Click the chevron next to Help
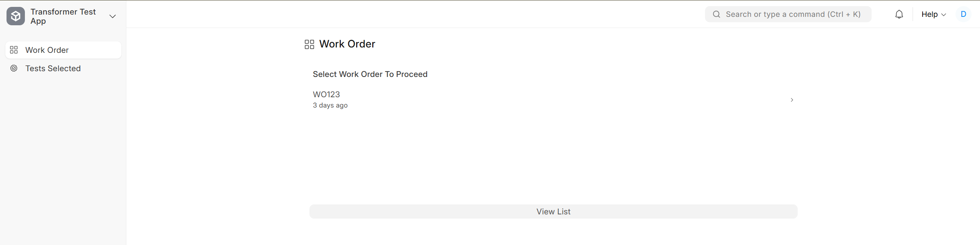The width and height of the screenshot is (980, 245). click(944, 15)
